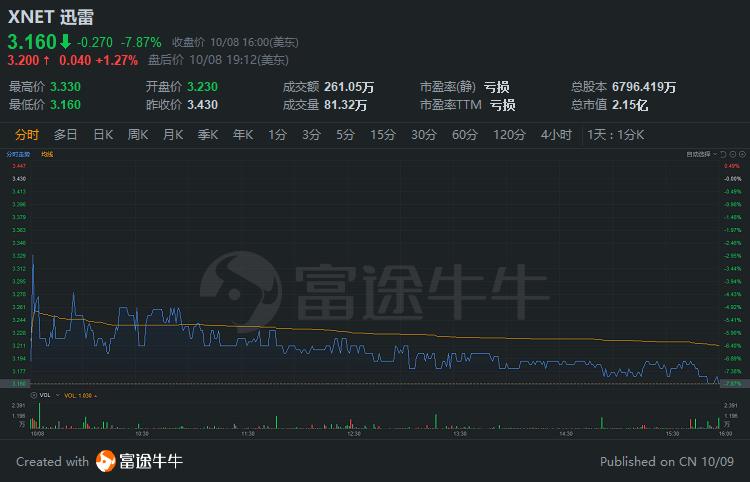Click the green down arrow beside price

pyautogui.click(x=66, y=42)
